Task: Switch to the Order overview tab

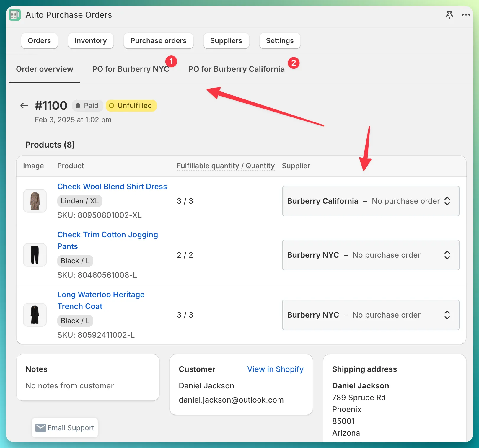Action: (x=45, y=69)
